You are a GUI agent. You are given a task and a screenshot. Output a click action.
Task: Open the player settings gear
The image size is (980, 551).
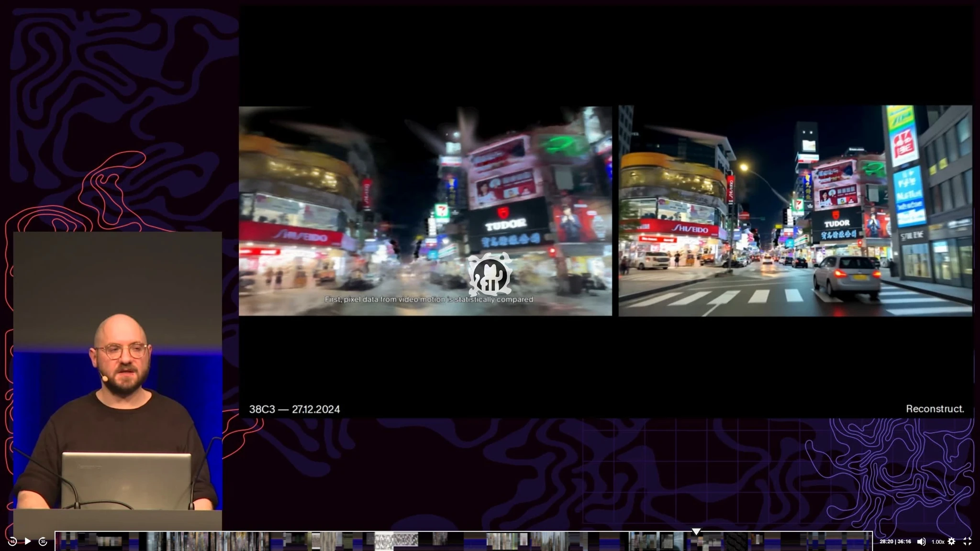tap(951, 541)
